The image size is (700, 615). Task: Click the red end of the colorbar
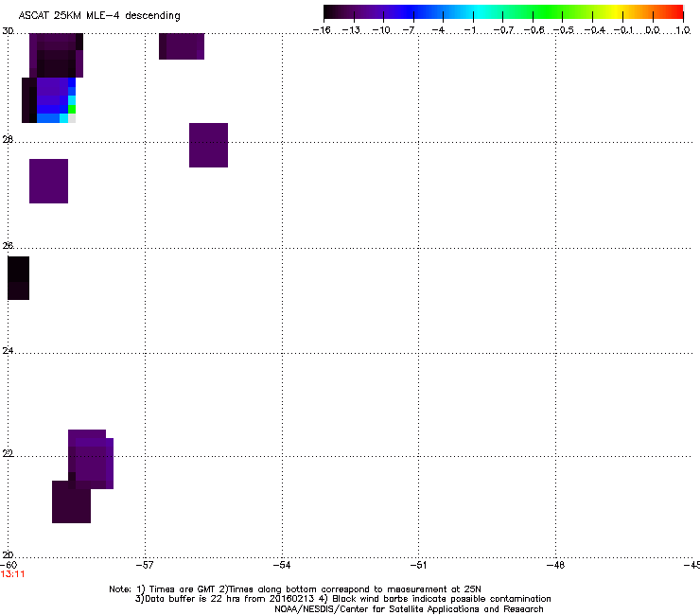tap(676, 12)
